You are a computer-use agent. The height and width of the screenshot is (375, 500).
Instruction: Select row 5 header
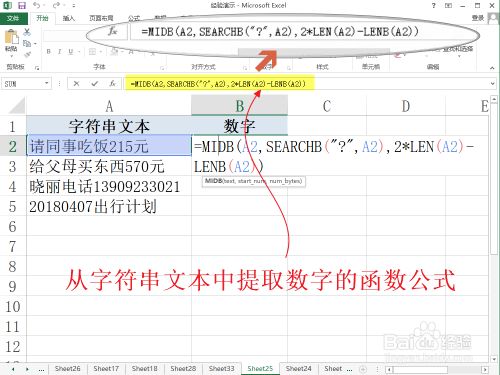pyautogui.click(x=13, y=206)
